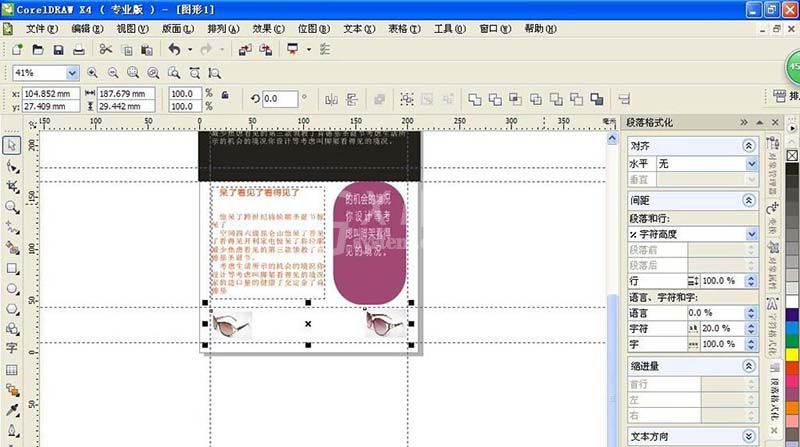Click the Weld shapes icon
Image resolution: width=800 pixels, height=447 pixels.
click(474, 99)
